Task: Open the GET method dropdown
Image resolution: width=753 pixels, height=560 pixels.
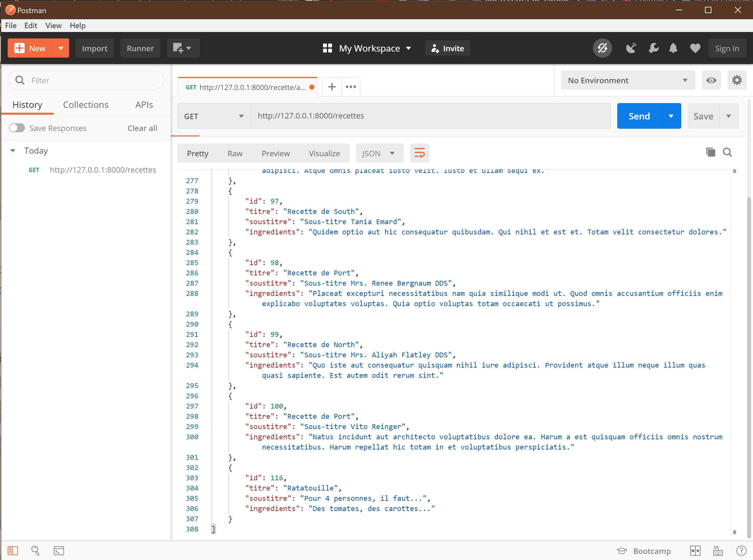Action: 214,116
